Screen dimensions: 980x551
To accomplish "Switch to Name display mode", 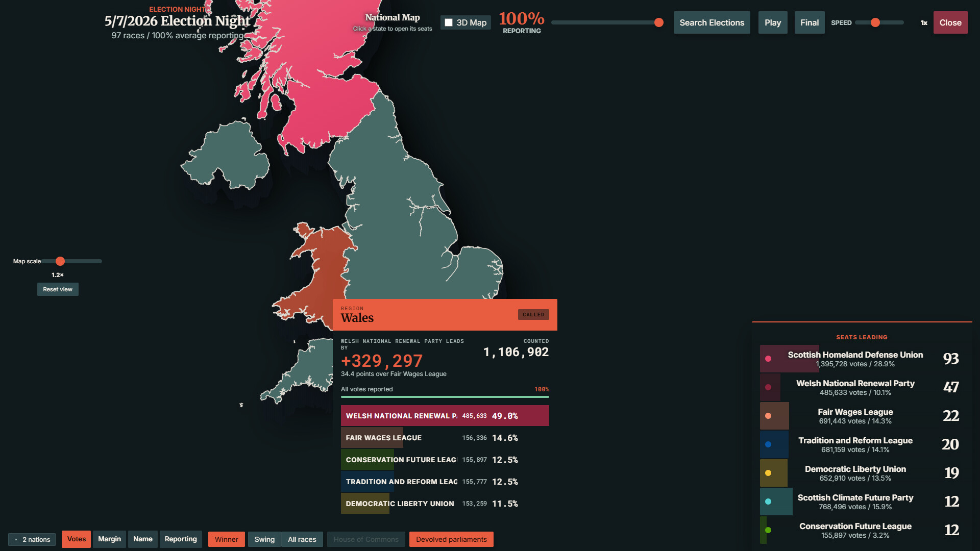I will click(143, 539).
